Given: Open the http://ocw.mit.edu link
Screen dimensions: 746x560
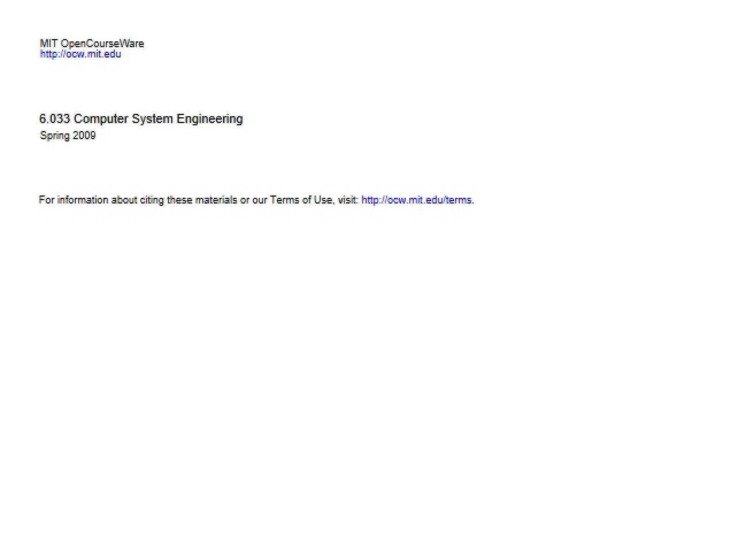Looking at the screenshot, I should tap(80, 54).
